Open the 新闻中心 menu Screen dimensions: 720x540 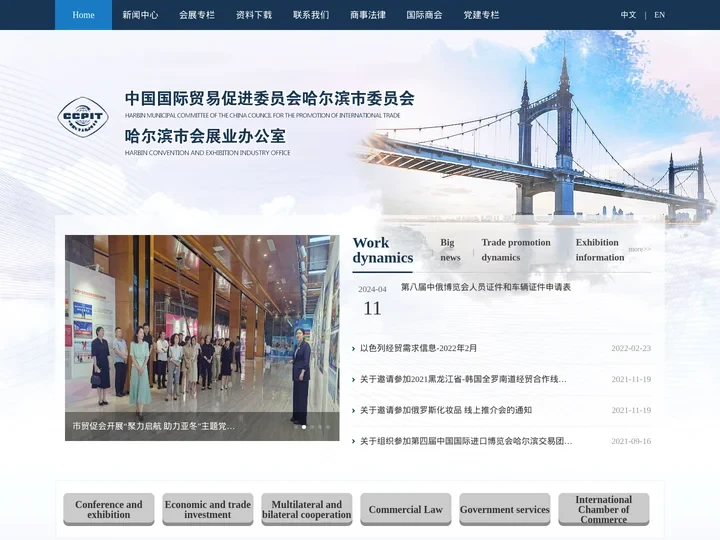[140, 15]
